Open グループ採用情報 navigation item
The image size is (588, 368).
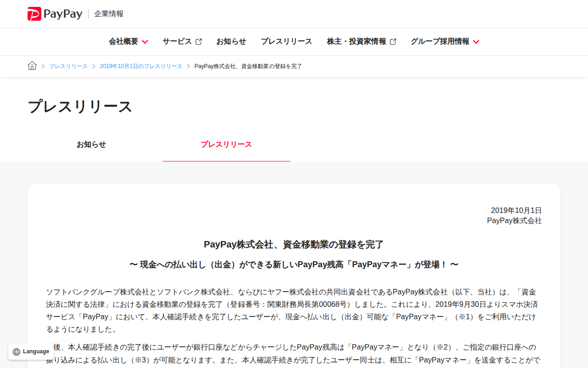[x=440, y=41]
